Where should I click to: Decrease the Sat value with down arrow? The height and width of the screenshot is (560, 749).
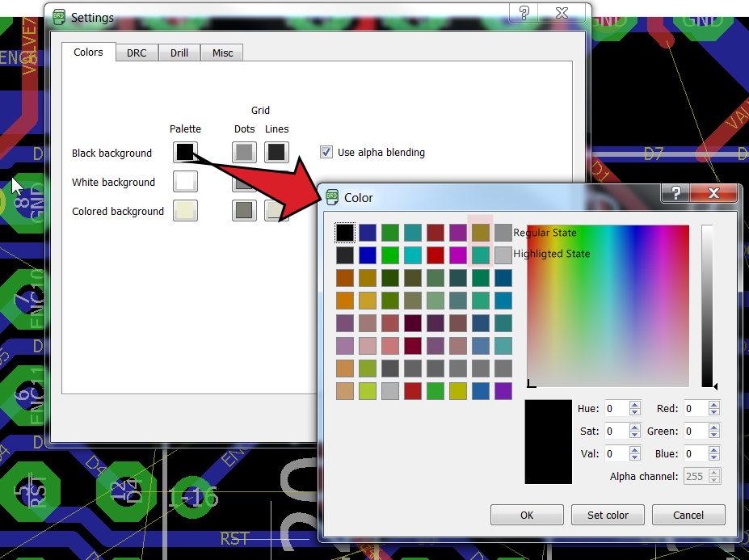635,435
